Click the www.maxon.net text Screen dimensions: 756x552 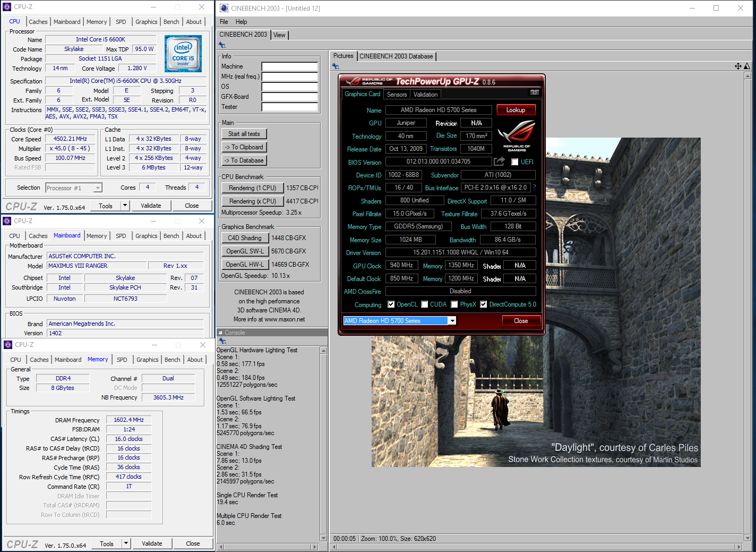pos(285,319)
